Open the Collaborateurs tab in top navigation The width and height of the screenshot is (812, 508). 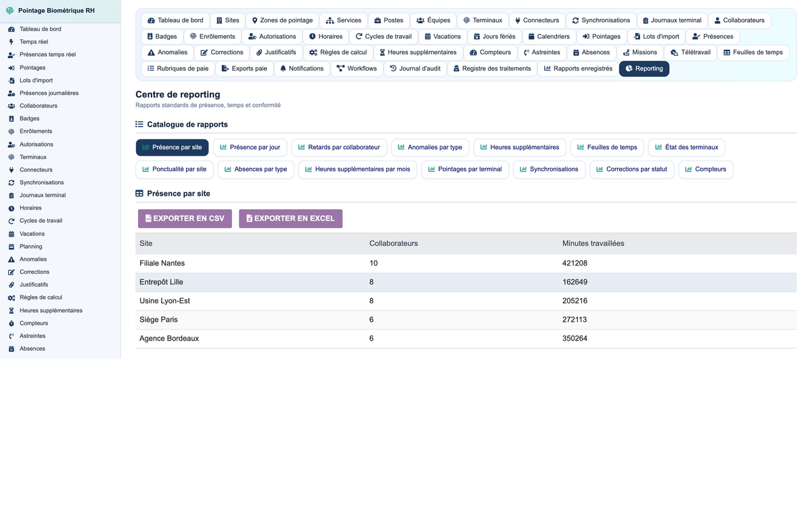click(x=739, y=20)
